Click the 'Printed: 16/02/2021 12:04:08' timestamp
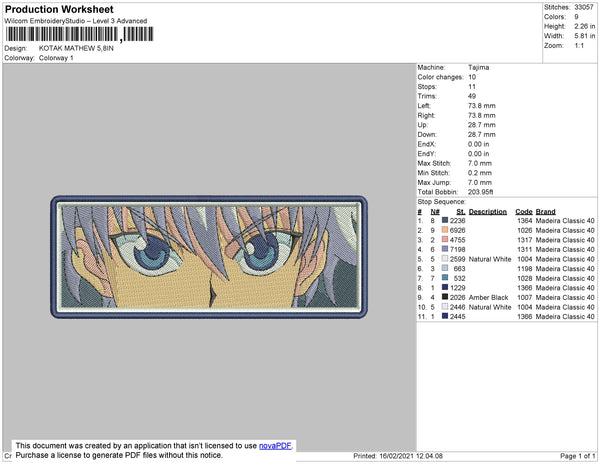This screenshot has width=600, height=464. coord(398,456)
